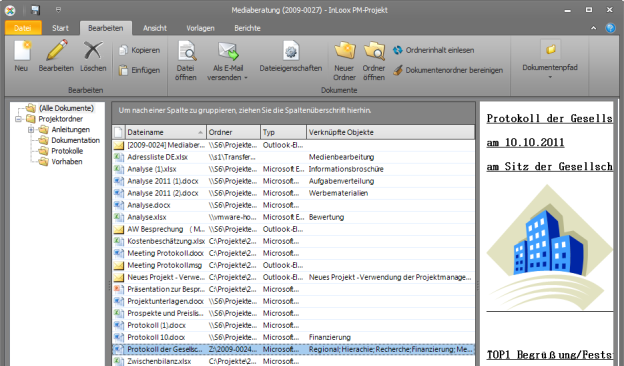Click the Bearbeiten pencil icon
The height and width of the screenshot is (366, 624).
[x=56, y=51]
